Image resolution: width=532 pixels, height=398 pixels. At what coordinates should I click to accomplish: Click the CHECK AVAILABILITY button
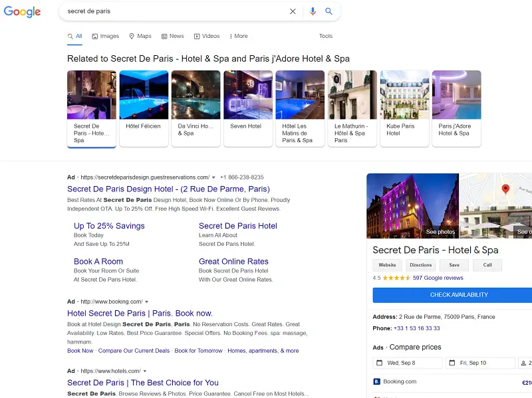pyautogui.click(x=452, y=295)
